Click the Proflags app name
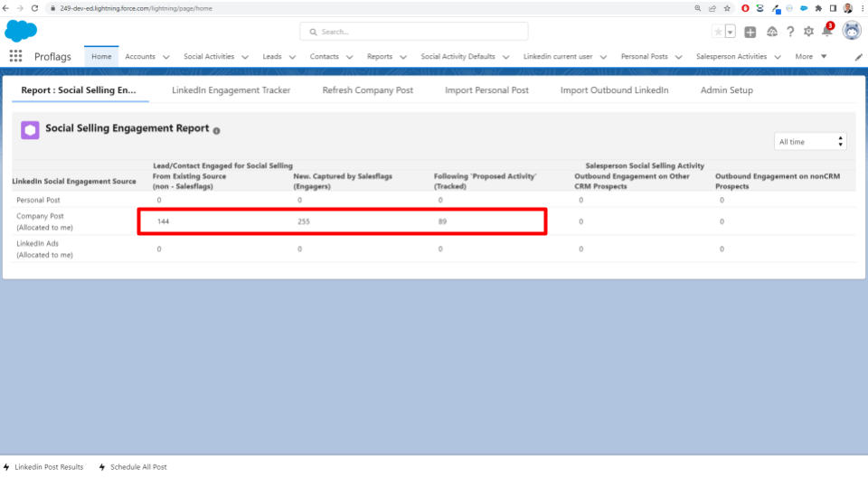 coord(52,56)
